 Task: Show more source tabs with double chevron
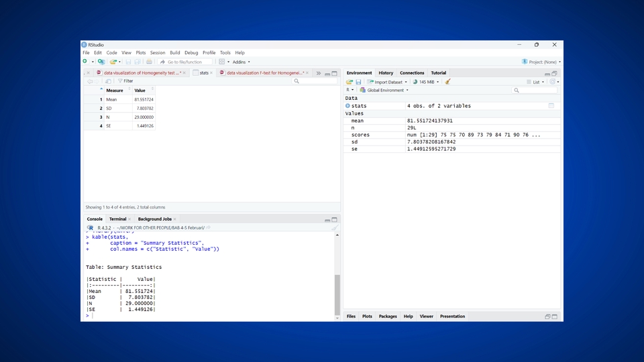(318, 73)
